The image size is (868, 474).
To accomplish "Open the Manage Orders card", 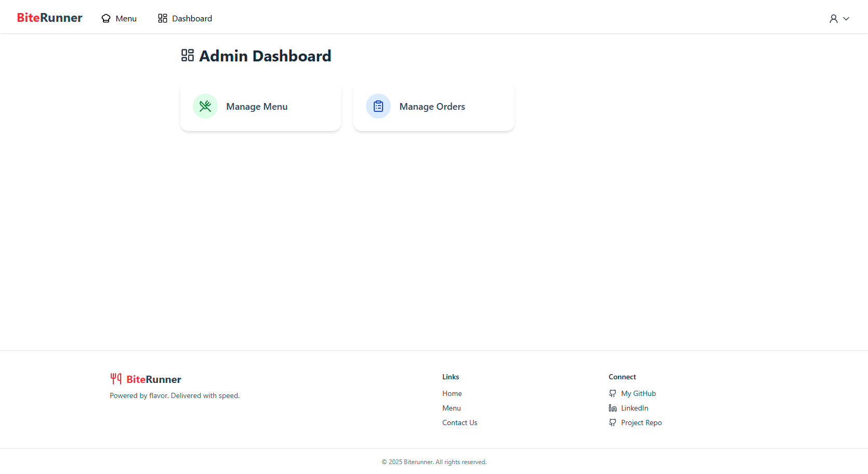I will (x=434, y=106).
